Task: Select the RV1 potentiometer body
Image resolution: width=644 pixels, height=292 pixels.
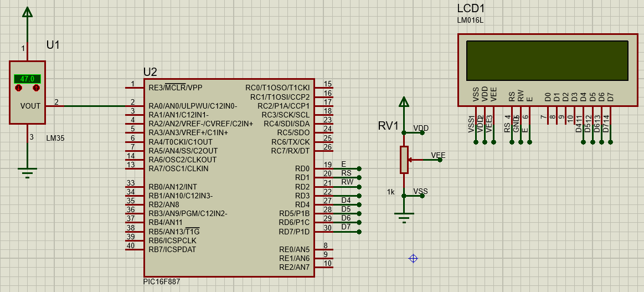Action: click(404, 160)
